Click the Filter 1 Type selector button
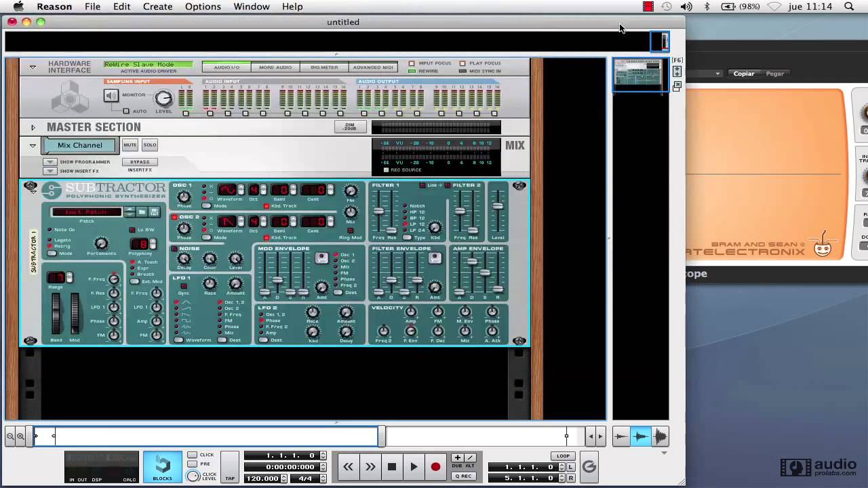868x488 pixels. (407, 238)
